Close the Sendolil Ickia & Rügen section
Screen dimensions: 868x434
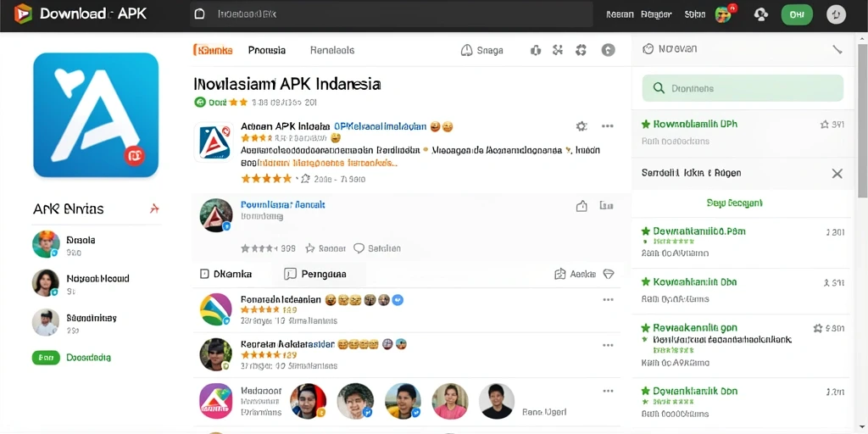tap(837, 173)
